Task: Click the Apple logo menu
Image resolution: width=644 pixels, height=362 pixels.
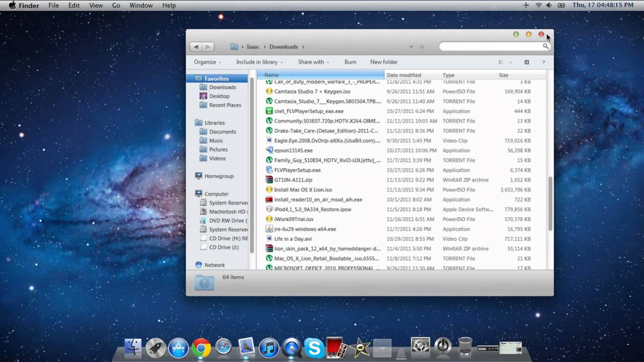Action: (x=12, y=5)
